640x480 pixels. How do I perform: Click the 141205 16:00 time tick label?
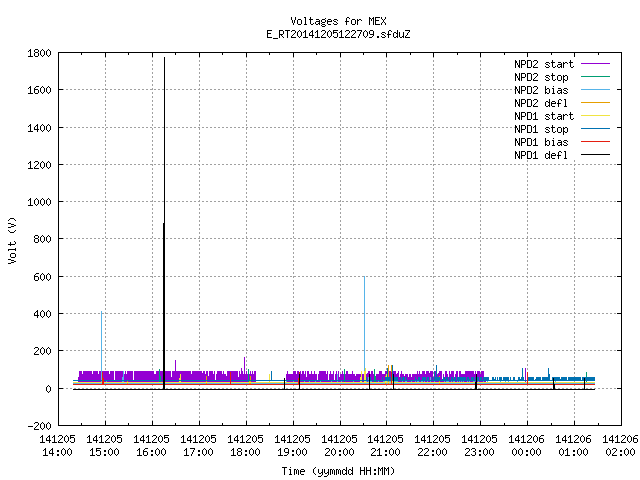(151, 446)
